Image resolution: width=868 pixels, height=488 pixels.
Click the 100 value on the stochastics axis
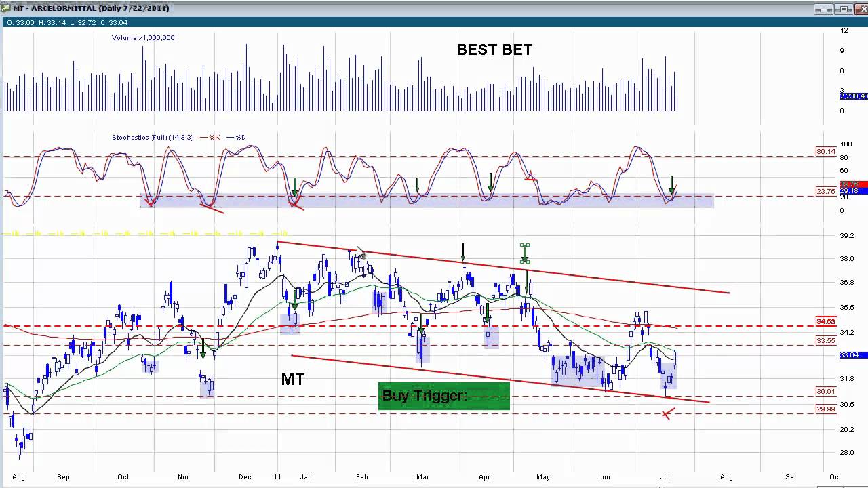846,145
